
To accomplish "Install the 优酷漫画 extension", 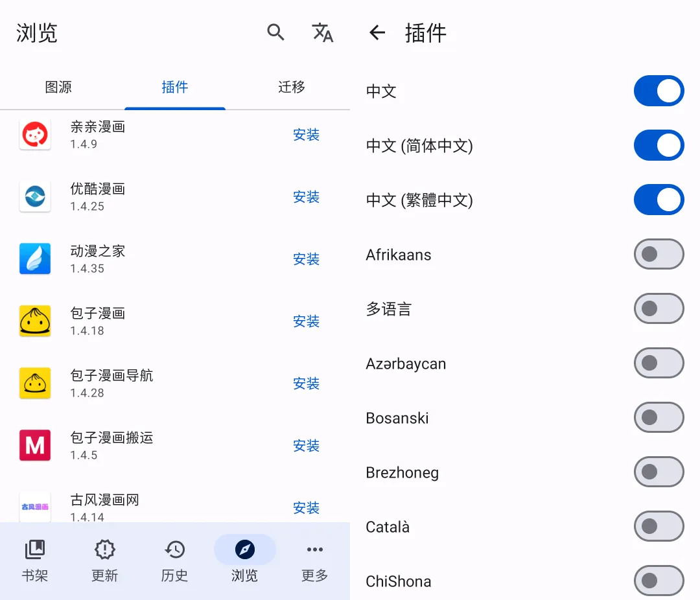I will click(306, 196).
